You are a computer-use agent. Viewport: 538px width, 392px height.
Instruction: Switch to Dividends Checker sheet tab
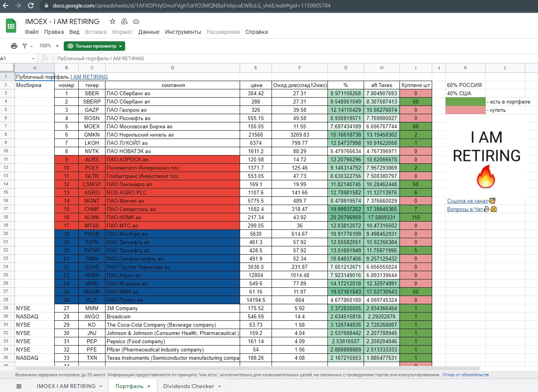point(189,386)
